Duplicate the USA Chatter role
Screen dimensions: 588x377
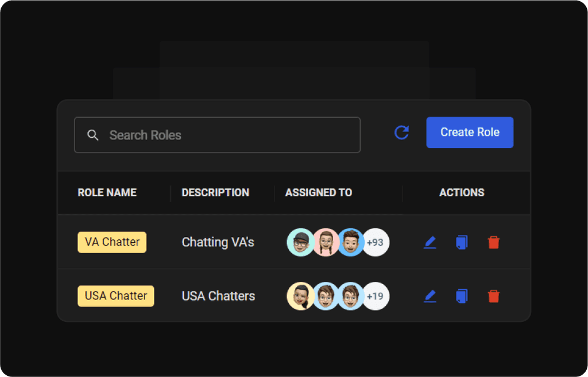pos(462,296)
